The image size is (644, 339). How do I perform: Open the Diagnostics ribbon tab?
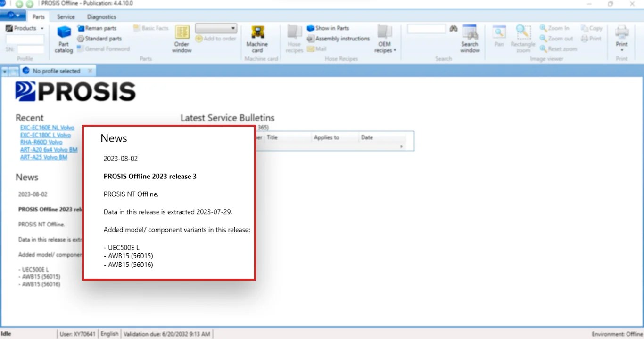[102, 17]
